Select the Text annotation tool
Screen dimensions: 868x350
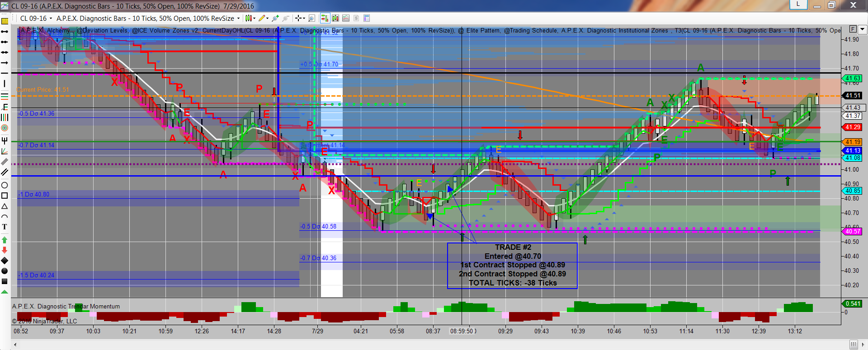point(5,227)
